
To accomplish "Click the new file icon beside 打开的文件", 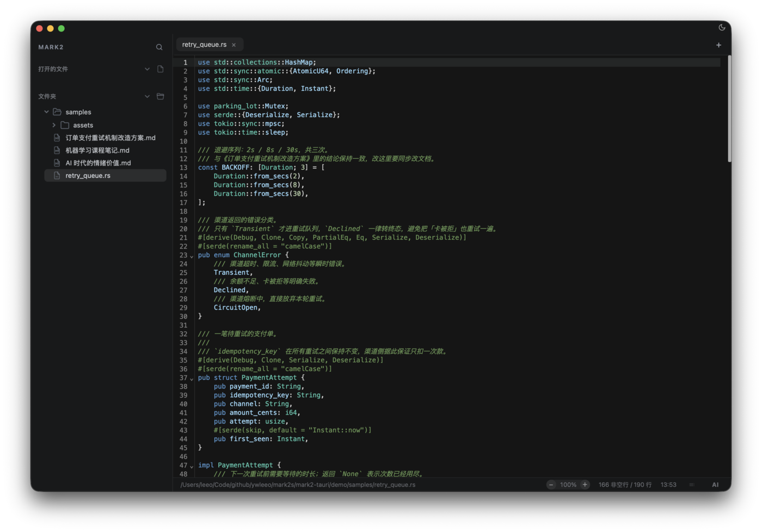I will [160, 69].
